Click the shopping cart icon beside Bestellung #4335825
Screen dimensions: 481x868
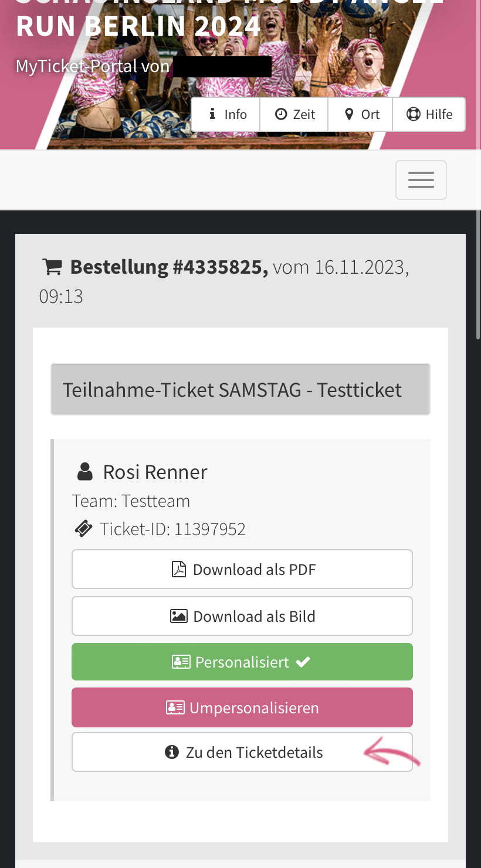[x=52, y=265]
